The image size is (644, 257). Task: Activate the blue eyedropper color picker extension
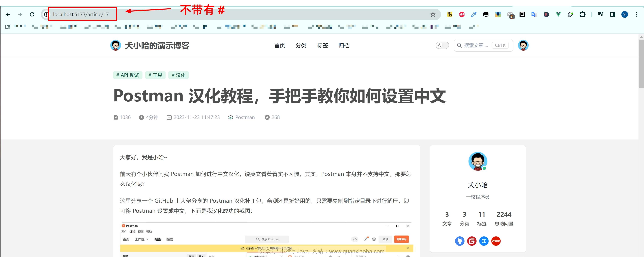474,14
